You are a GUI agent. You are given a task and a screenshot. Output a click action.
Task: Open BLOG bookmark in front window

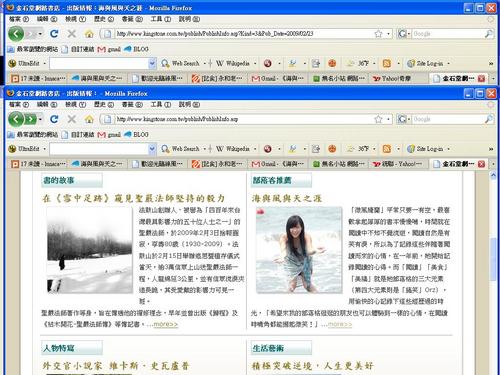(x=136, y=134)
